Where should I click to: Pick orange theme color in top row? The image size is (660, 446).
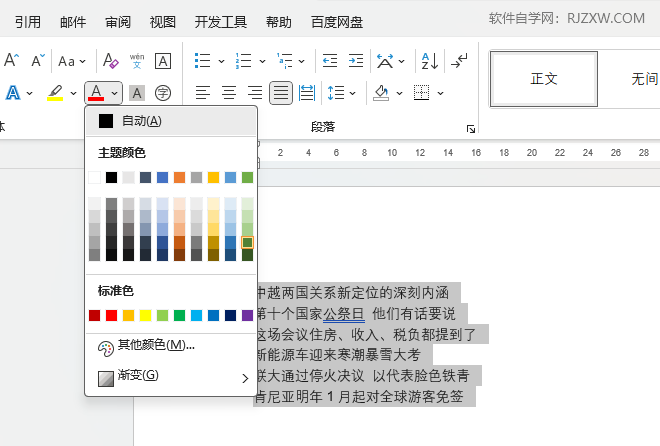179,177
